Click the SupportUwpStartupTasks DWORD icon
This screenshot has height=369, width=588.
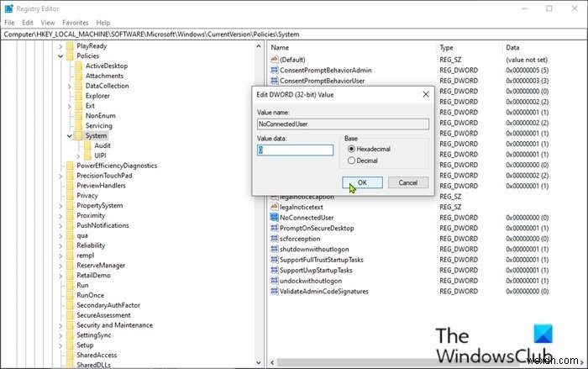pos(274,270)
